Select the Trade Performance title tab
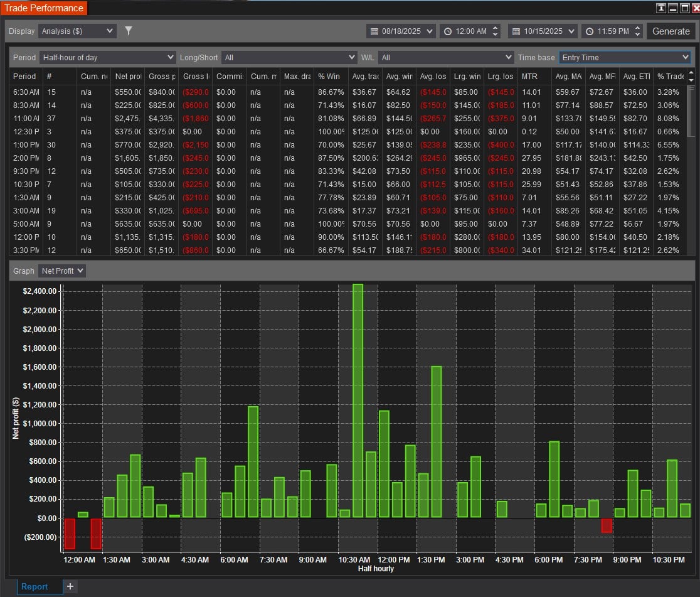This screenshot has height=597, width=700. tap(44, 8)
